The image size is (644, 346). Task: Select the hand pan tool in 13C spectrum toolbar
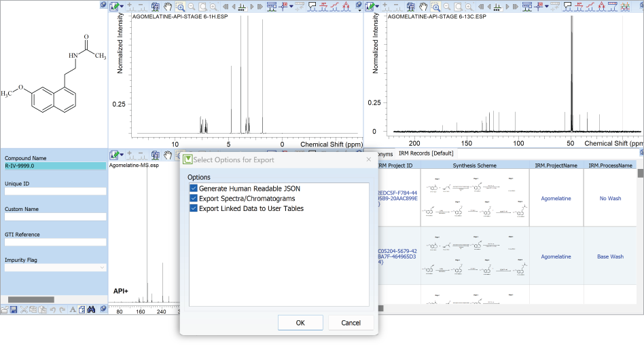tap(423, 7)
